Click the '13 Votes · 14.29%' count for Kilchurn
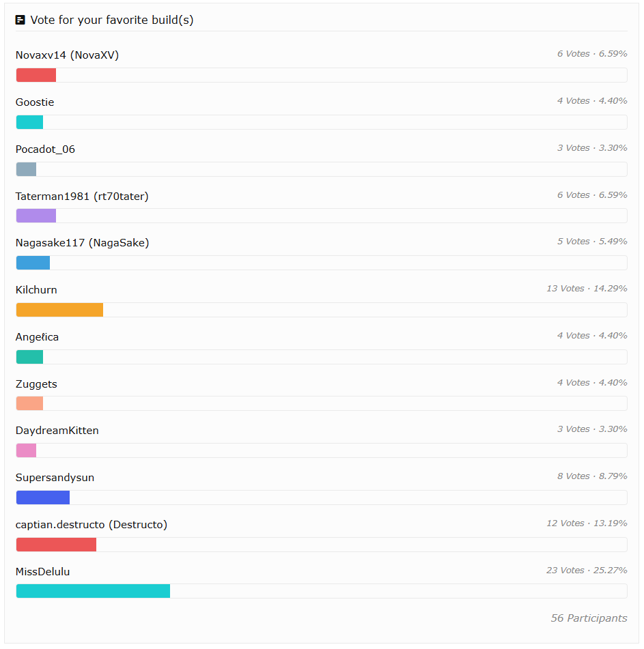Image resolution: width=644 pixels, height=649 pixels. click(x=587, y=289)
